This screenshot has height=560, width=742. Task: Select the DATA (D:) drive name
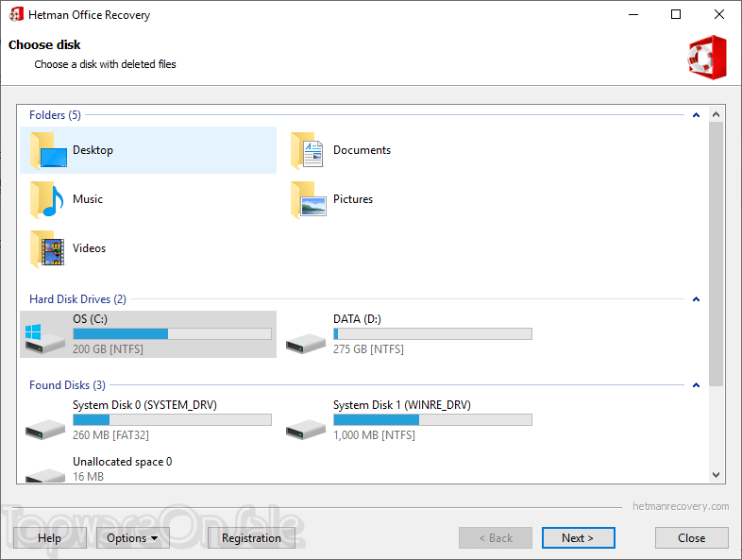coord(357,319)
